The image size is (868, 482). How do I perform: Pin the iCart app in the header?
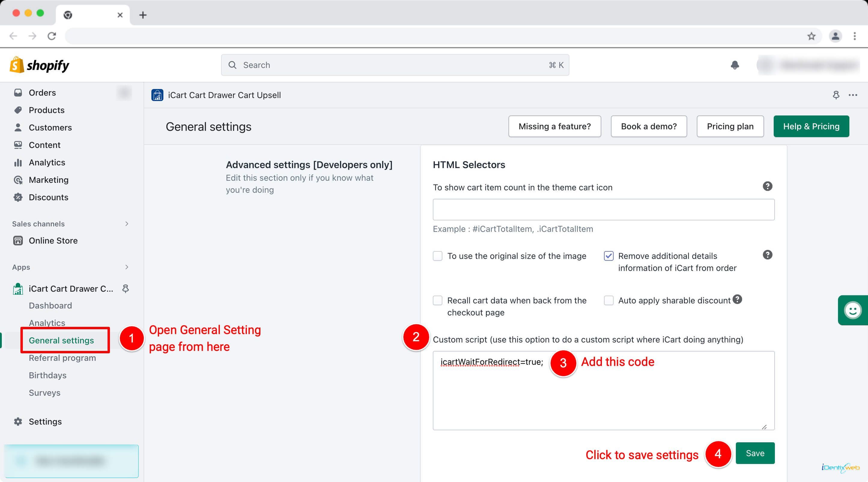tap(836, 95)
